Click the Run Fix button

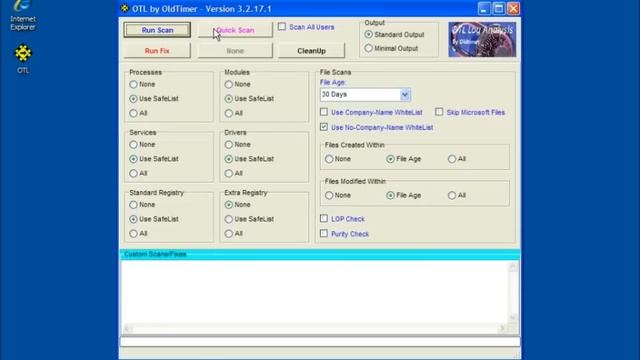(157, 51)
